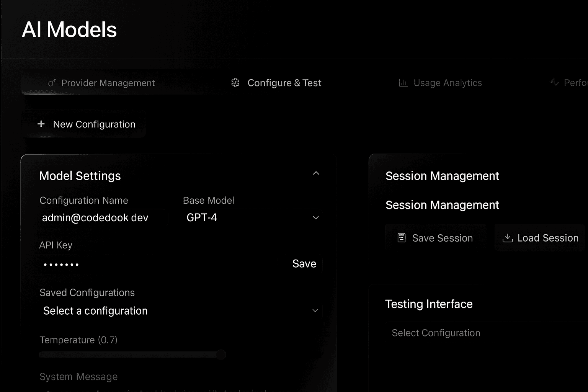Switch to the Provider Management tab
Viewport: 588px width, 392px height.
[108, 83]
